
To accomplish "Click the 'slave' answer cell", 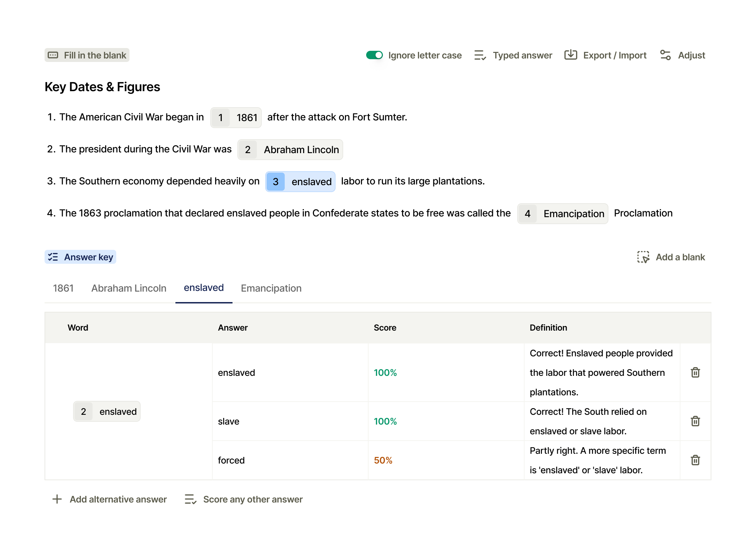I will click(290, 421).
